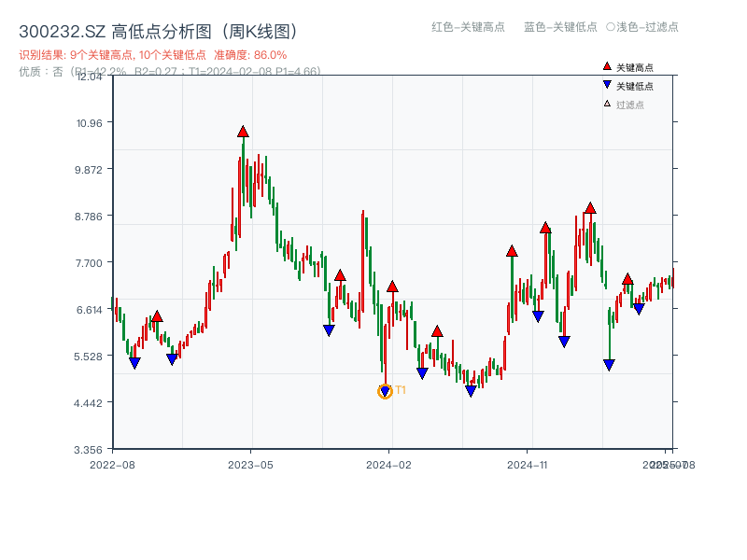Select the orange circled T1 marker on the chart
This screenshot has height=560, width=747.
click(384, 392)
